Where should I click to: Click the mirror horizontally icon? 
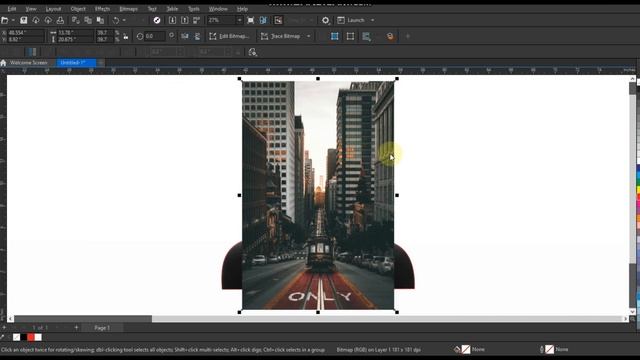(185, 36)
